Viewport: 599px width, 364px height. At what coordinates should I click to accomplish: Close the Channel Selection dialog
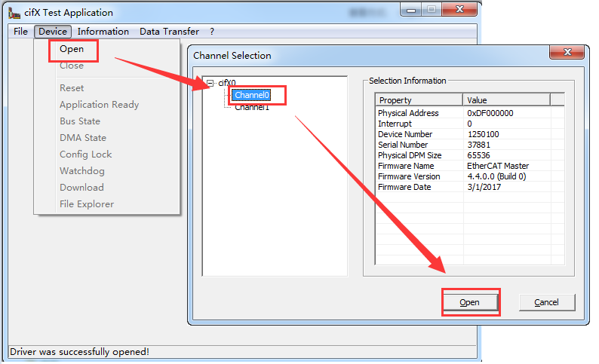click(567, 52)
